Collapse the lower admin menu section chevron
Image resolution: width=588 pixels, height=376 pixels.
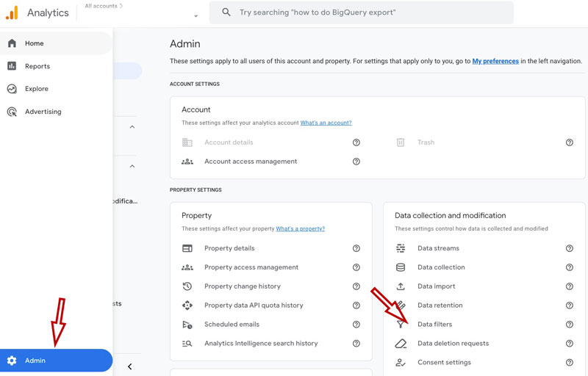(132, 166)
